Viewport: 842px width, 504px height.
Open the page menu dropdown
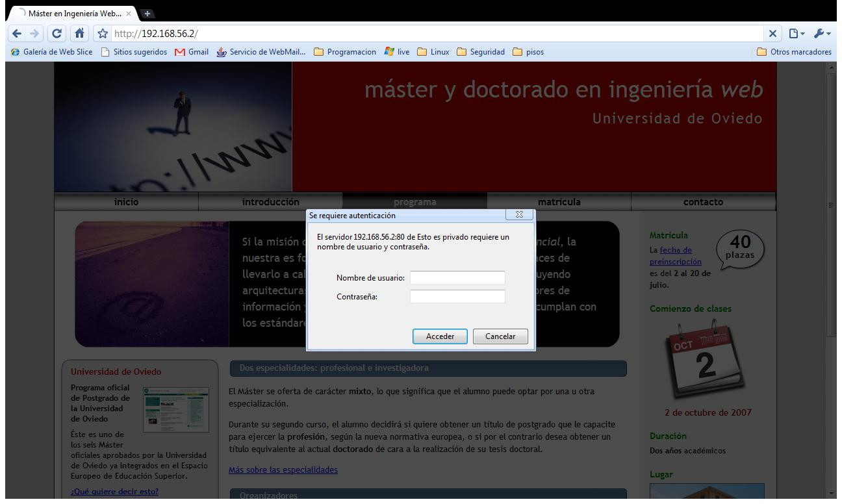coord(796,33)
